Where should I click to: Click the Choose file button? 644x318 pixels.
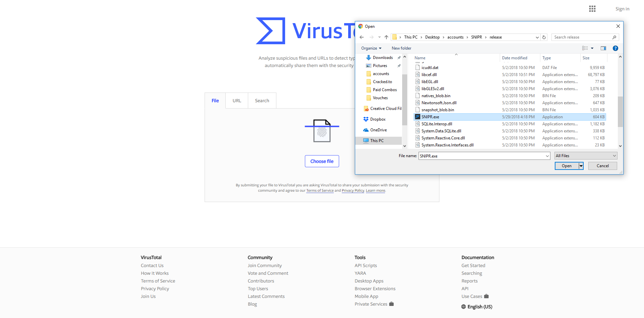click(x=322, y=161)
